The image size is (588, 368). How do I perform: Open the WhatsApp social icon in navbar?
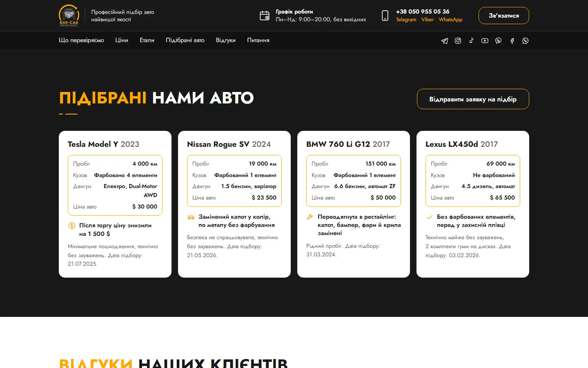[x=525, y=40]
